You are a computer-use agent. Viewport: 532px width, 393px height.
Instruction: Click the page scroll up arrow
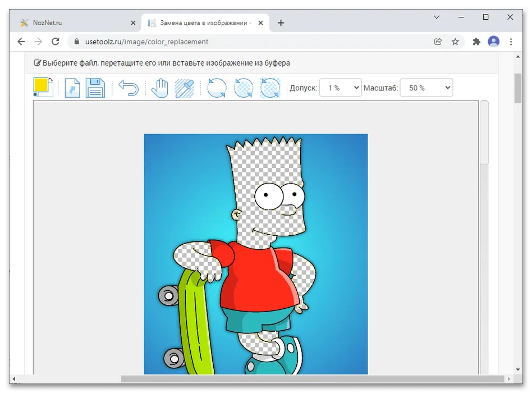pos(518,57)
